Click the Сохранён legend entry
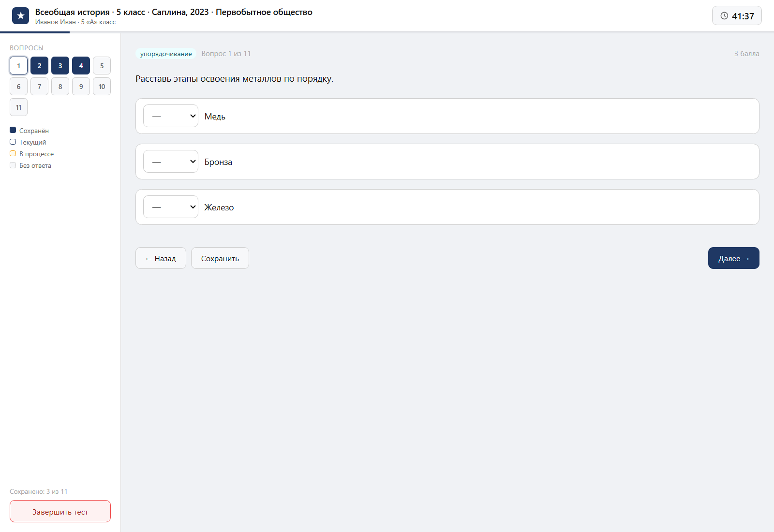Screen dimensions: 774x532 29,131
